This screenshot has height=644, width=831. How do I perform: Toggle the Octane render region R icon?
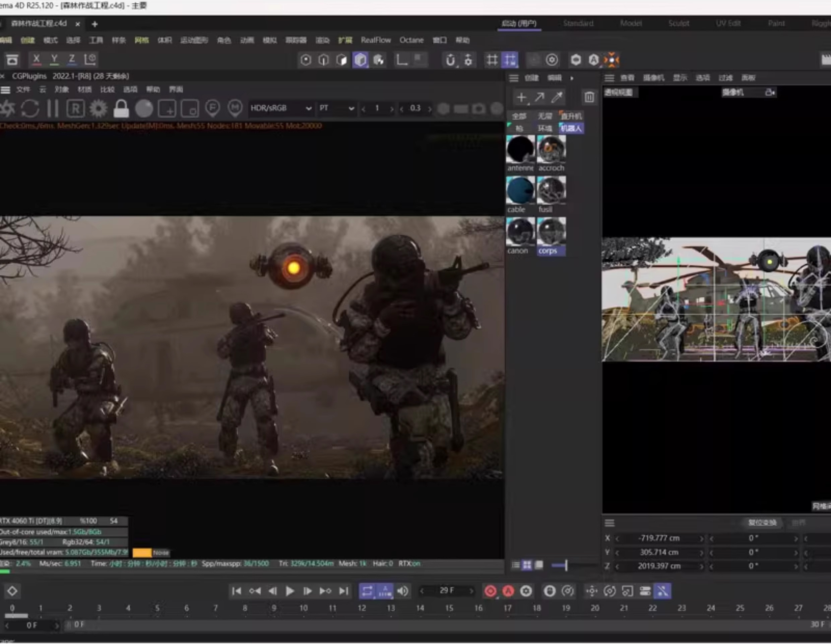click(x=75, y=109)
